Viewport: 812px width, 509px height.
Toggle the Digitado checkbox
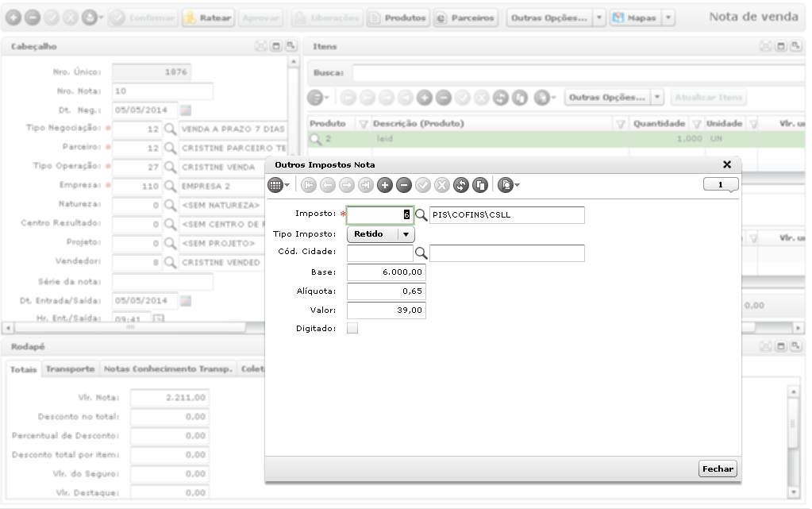click(x=352, y=328)
